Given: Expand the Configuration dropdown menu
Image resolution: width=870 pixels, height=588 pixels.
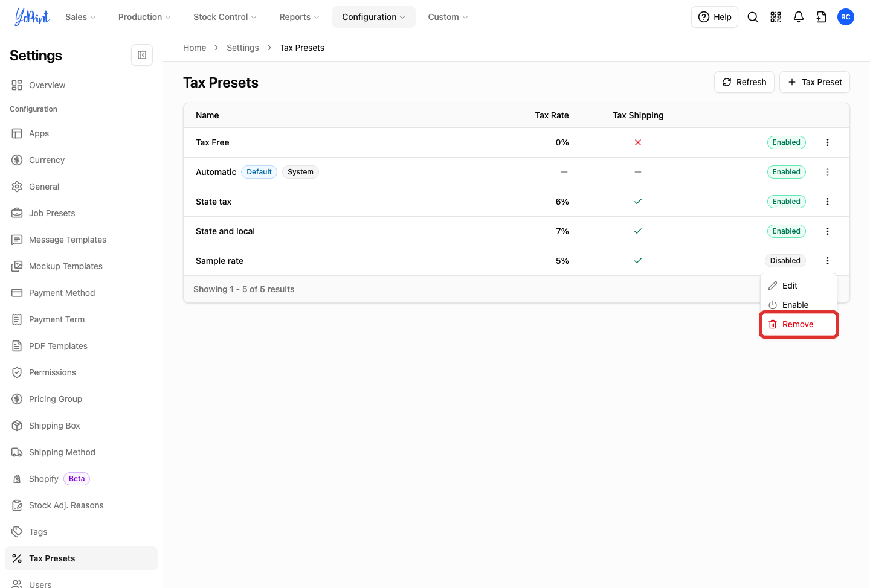Looking at the screenshot, I should click(x=373, y=17).
